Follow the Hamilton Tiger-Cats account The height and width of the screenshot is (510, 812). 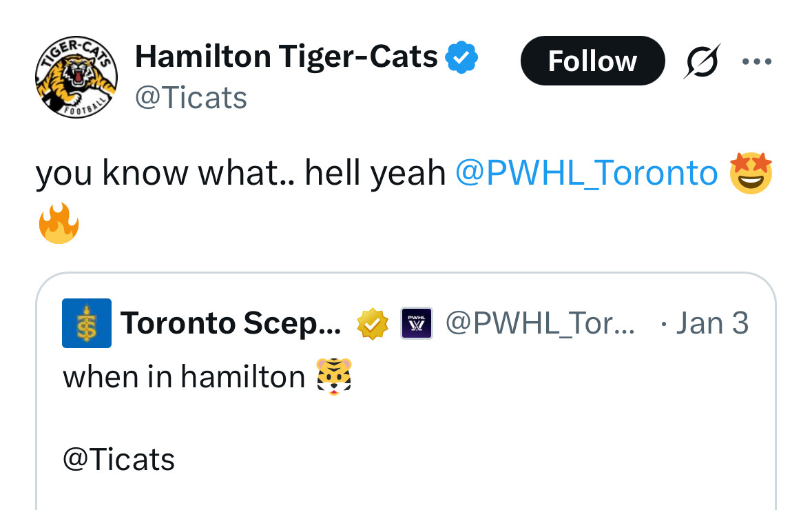point(592,61)
